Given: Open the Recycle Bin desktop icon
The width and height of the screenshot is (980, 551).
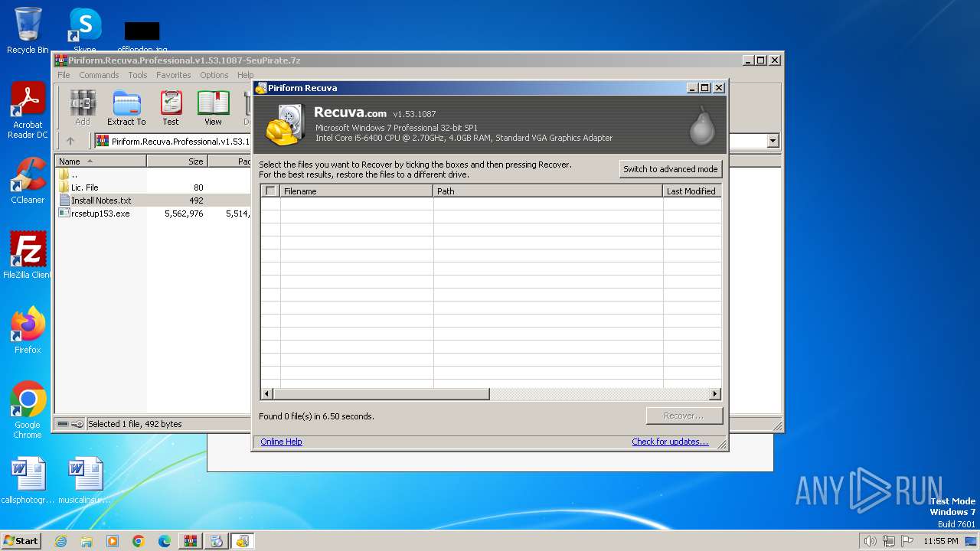Looking at the screenshot, I should pos(28,31).
